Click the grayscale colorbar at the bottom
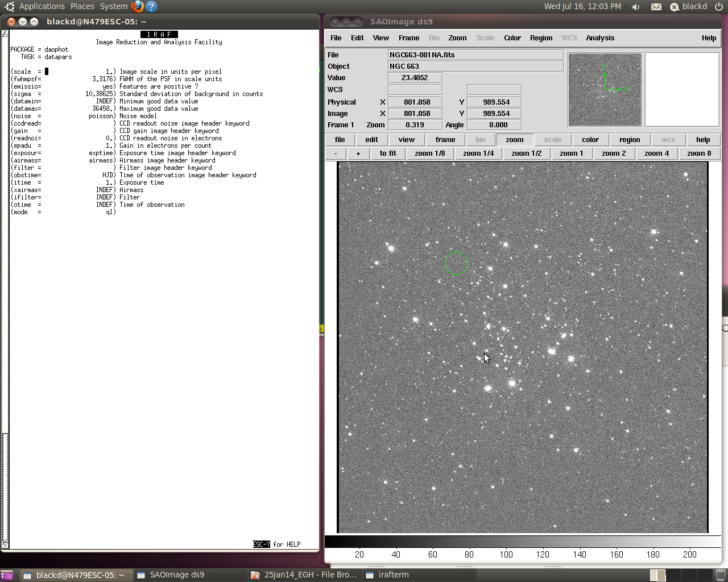728x582 pixels. pos(522,541)
